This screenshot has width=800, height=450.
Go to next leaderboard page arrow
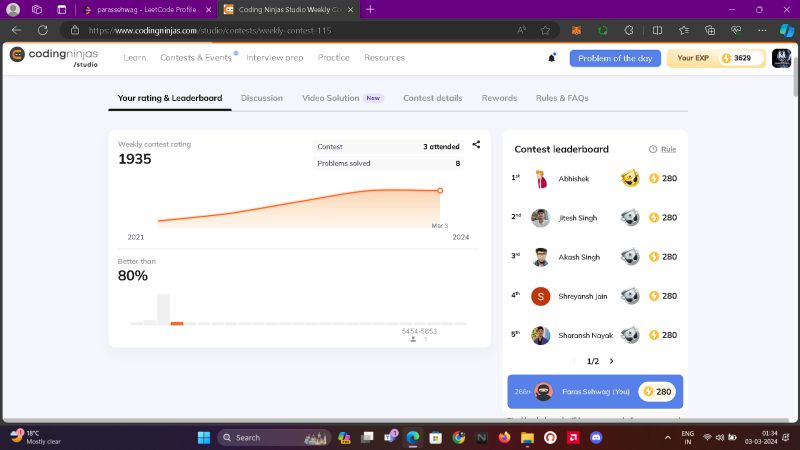[x=611, y=361]
